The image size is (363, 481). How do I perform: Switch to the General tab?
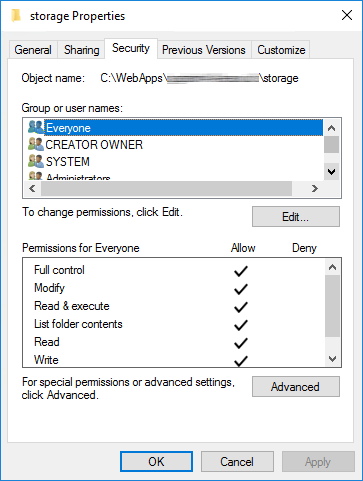(33, 50)
